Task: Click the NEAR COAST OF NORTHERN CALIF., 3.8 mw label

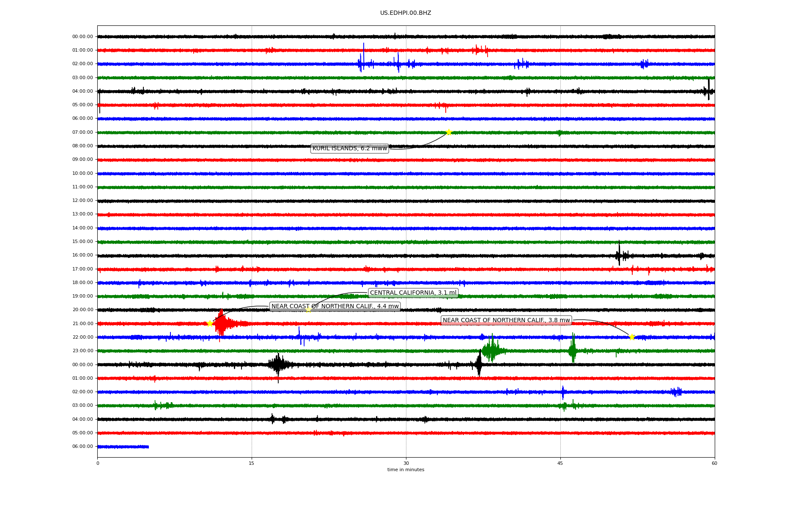Action: coord(506,320)
